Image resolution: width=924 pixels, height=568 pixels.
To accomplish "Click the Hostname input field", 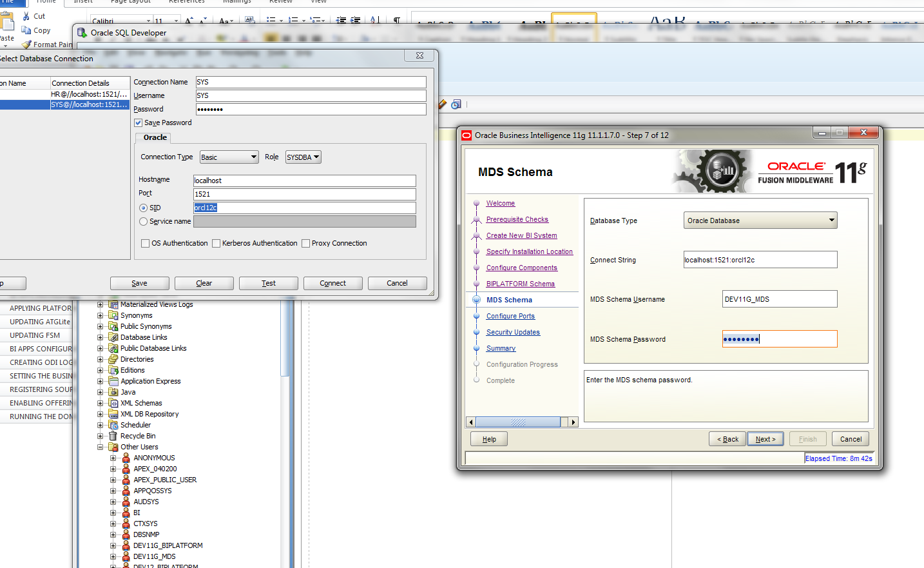I will click(305, 181).
